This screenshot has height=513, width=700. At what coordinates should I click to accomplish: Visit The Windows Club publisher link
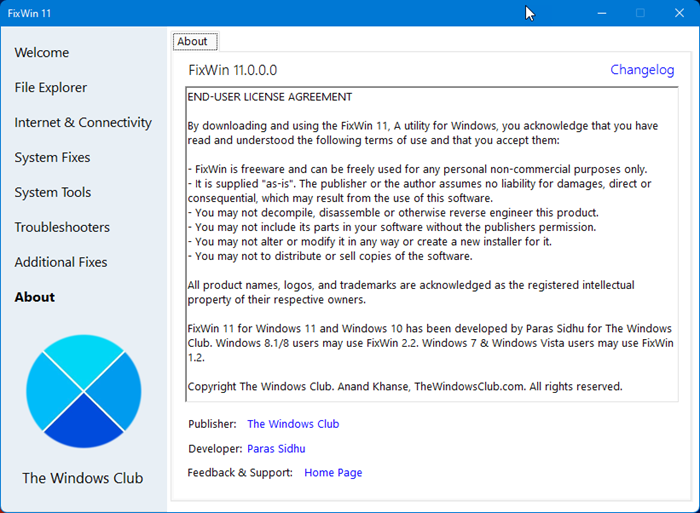pyautogui.click(x=293, y=424)
